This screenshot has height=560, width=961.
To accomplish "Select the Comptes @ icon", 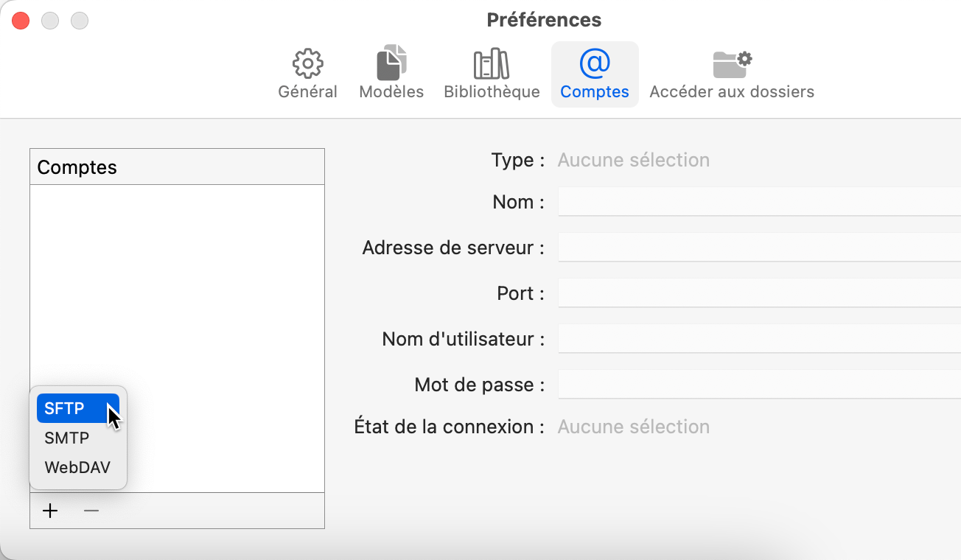I will coord(595,71).
